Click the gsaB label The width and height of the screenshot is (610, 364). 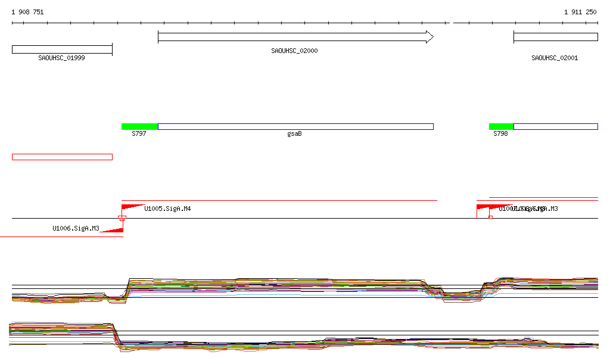294,134
